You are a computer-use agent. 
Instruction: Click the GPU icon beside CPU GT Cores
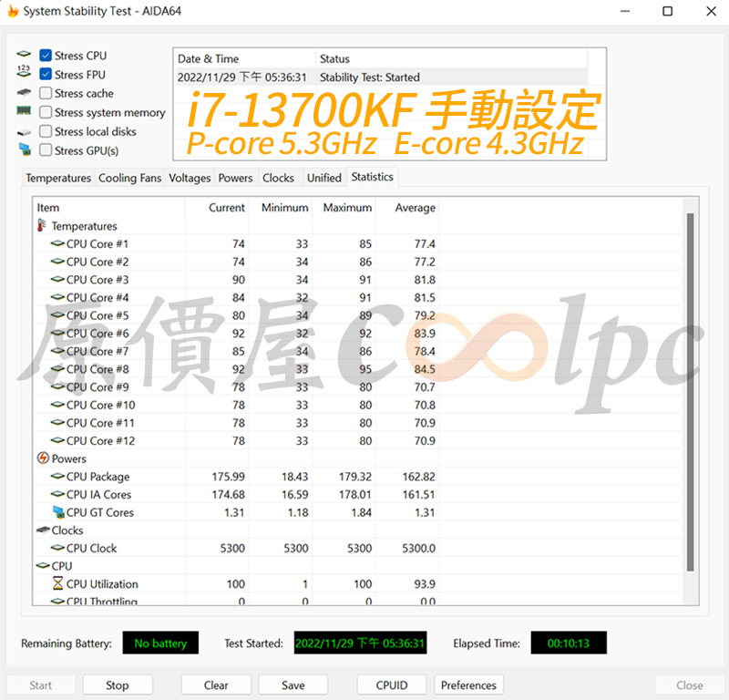tap(58, 512)
